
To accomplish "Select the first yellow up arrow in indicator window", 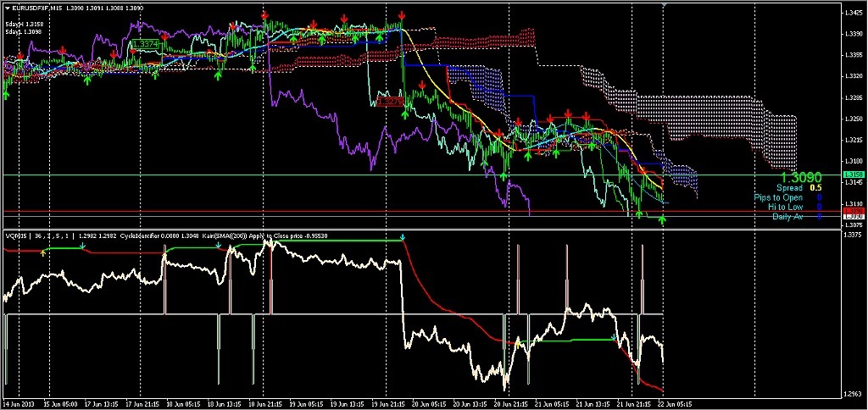I will [43, 252].
